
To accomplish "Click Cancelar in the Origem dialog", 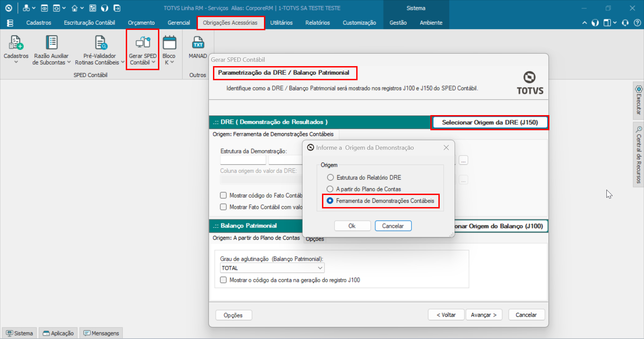I will pos(393,226).
